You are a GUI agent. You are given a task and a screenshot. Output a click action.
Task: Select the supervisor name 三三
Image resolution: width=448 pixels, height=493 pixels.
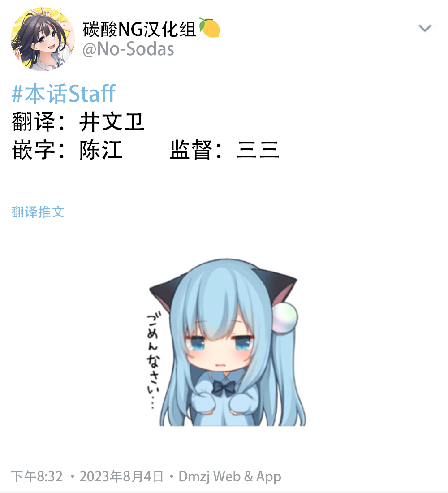258,150
